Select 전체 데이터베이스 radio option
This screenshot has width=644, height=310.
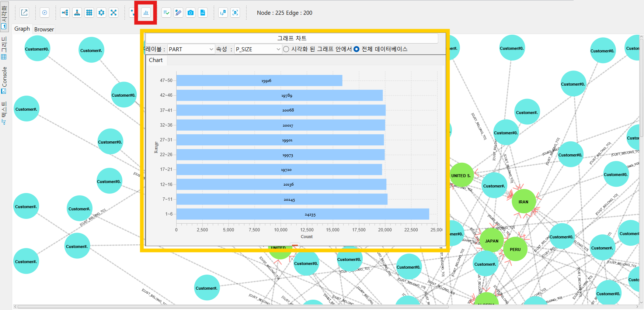[356, 49]
